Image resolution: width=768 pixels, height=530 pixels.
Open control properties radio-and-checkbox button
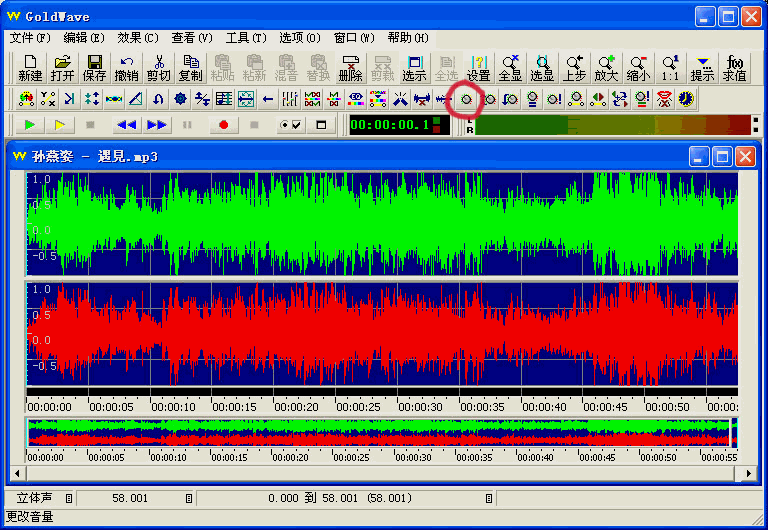pyautogui.click(x=290, y=125)
